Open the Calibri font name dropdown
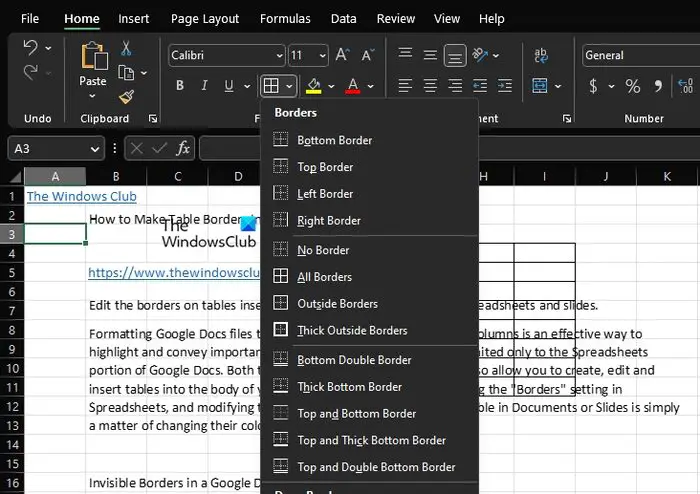700x494 pixels. coord(279,56)
